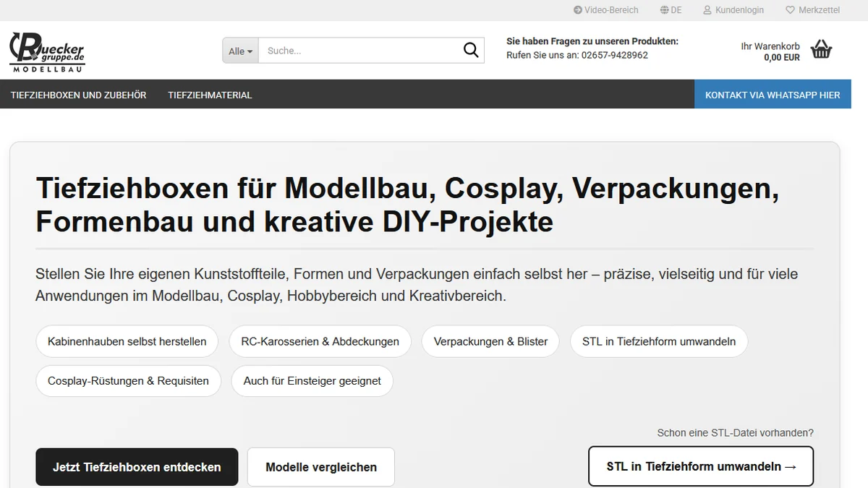The height and width of the screenshot is (488, 868).
Task: Click the Rueckergruppe Modellbau logo
Action: [x=47, y=52]
